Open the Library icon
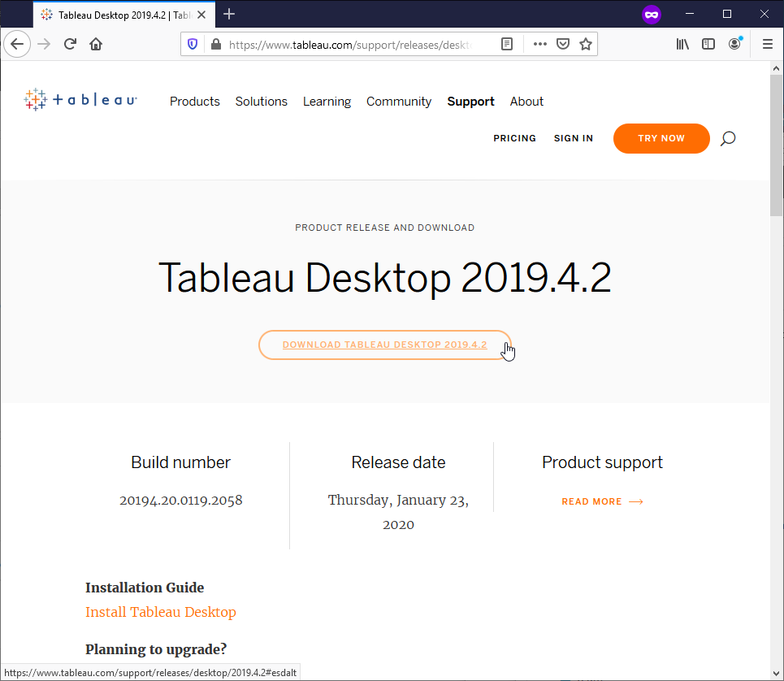The height and width of the screenshot is (681, 784). [x=682, y=45]
